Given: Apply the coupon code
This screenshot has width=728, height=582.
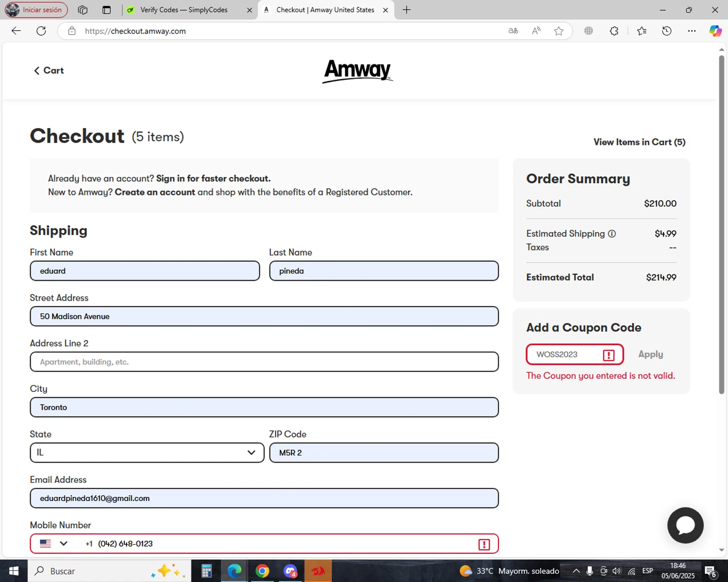Looking at the screenshot, I should [x=650, y=355].
